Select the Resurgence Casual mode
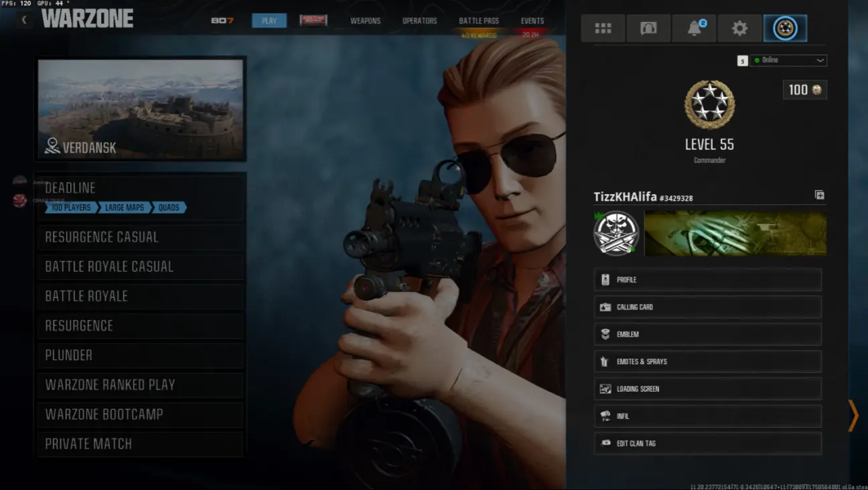Image resolution: width=868 pixels, height=490 pixels. coord(141,237)
